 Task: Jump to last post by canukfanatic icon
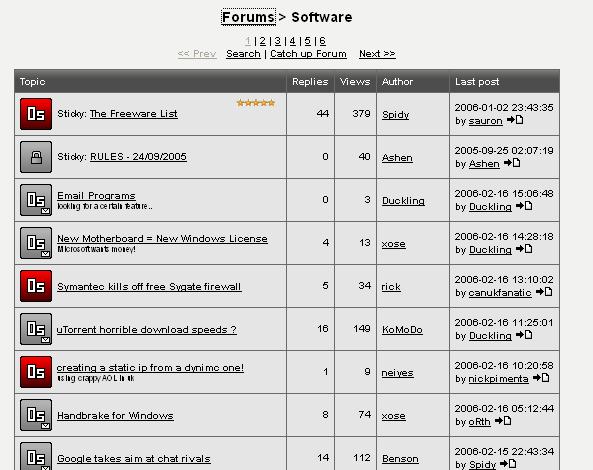tap(544, 292)
